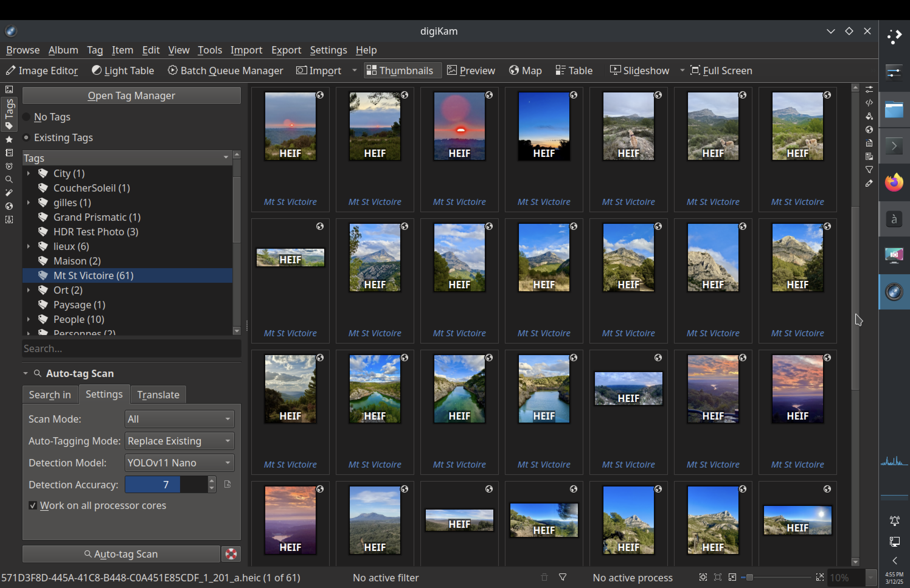
Task: Click the Labels star sidebar icon
Action: click(9, 140)
